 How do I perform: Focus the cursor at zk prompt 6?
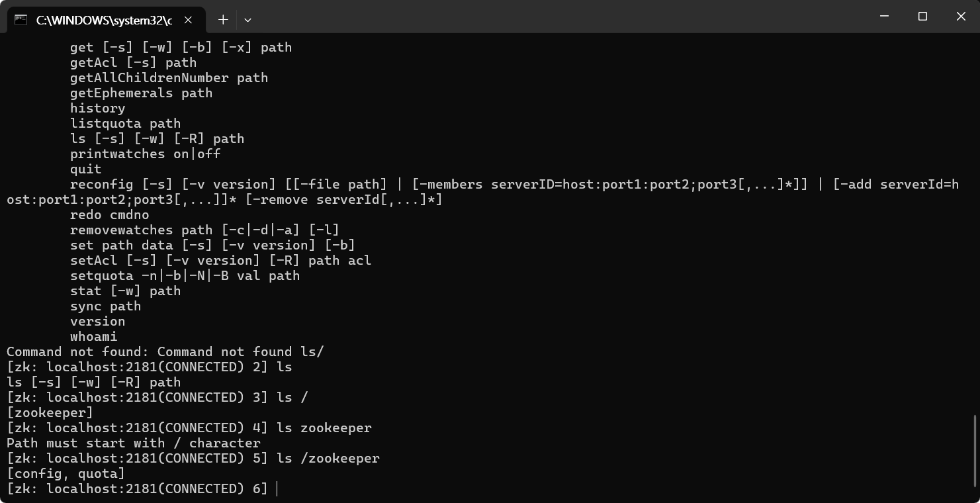(277, 489)
